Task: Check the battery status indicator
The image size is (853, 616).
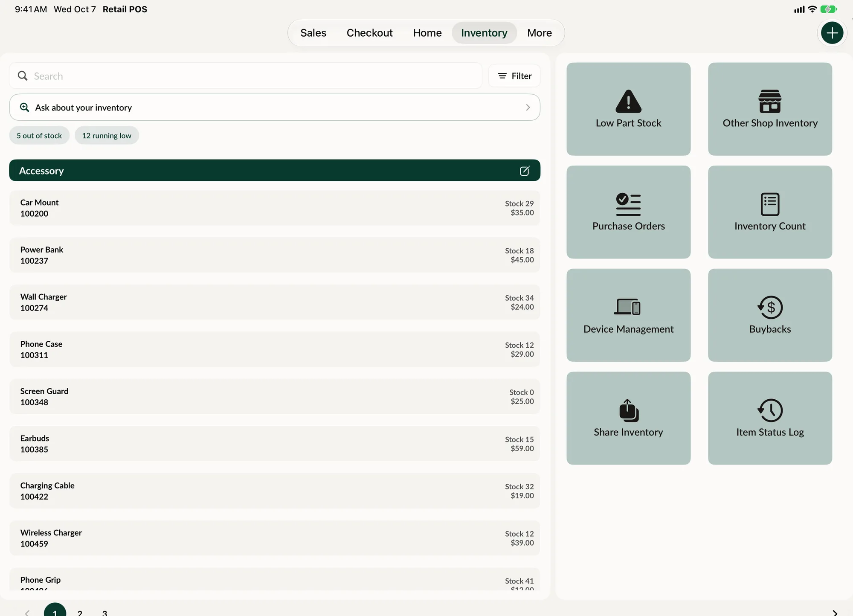Action: 829,9
